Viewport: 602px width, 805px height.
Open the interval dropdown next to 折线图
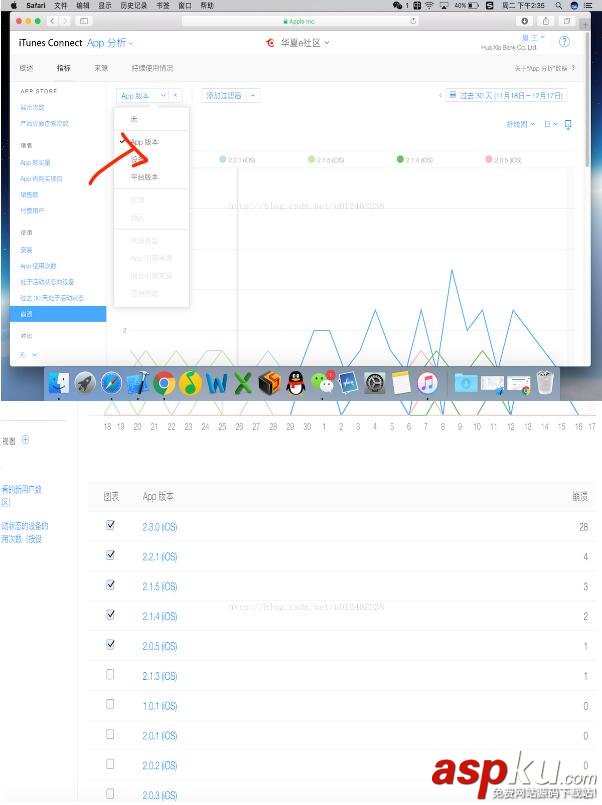point(551,124)
